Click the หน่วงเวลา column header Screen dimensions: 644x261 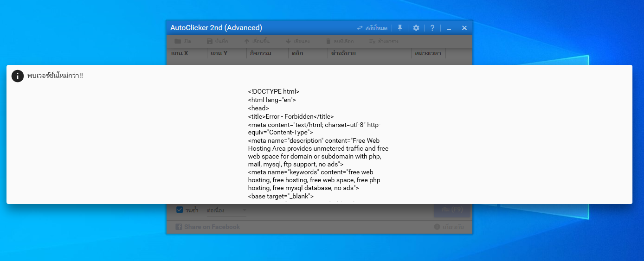(428, 53)
